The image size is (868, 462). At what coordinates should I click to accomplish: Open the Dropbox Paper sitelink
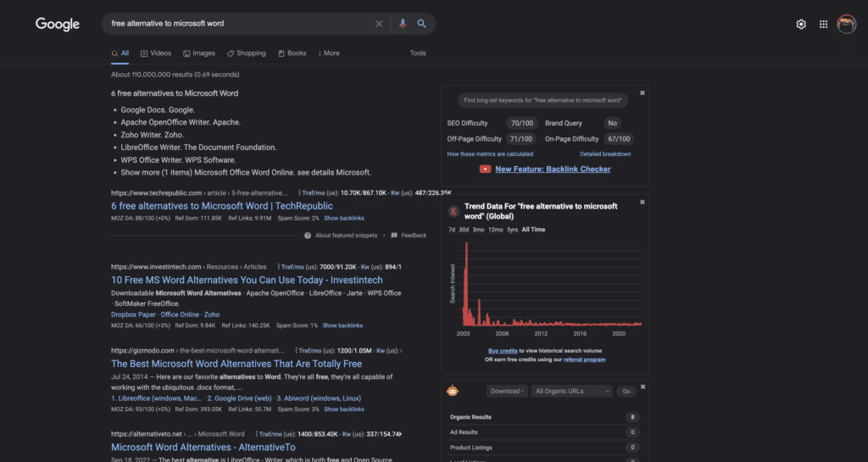tap(133, 314)
